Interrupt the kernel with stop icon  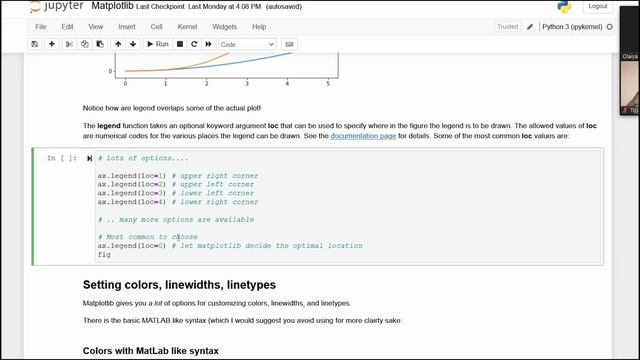tap(180, 44)
